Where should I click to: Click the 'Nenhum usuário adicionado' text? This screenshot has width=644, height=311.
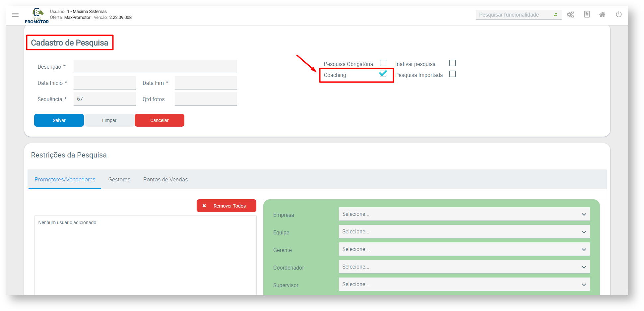point(67,222)
